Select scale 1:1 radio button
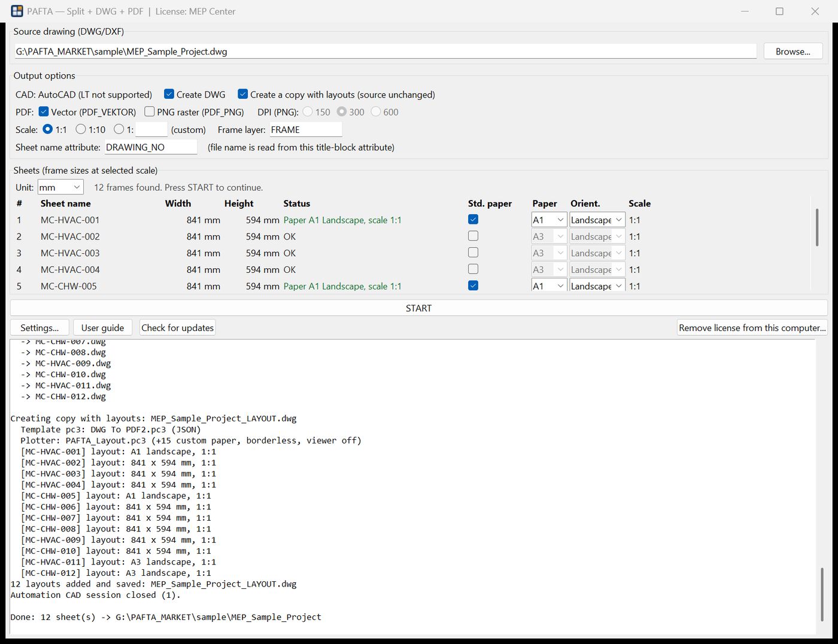The width and height of the screenshot is (838, 644). 48,129
